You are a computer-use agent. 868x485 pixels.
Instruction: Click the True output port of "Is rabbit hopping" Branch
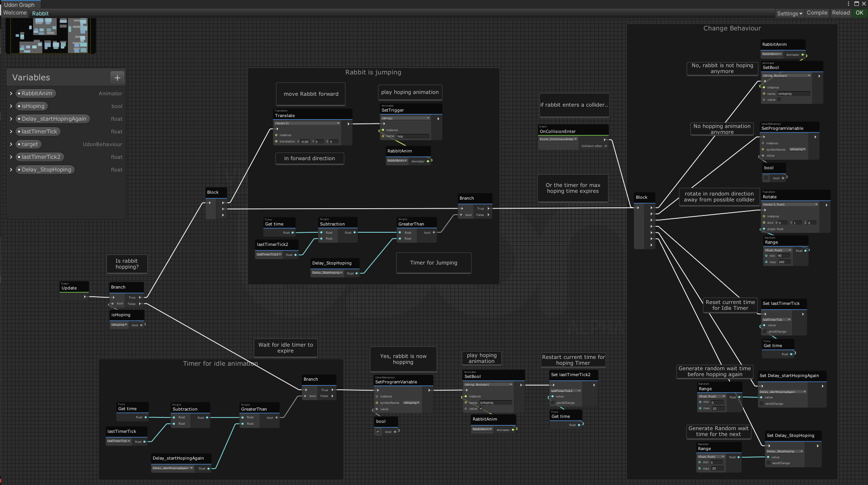tap(140, 298)
